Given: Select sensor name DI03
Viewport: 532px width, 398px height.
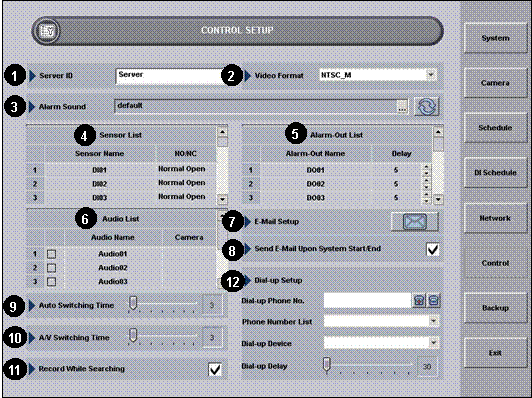Looking at the screenshot, I should click(x=100, y=198).
